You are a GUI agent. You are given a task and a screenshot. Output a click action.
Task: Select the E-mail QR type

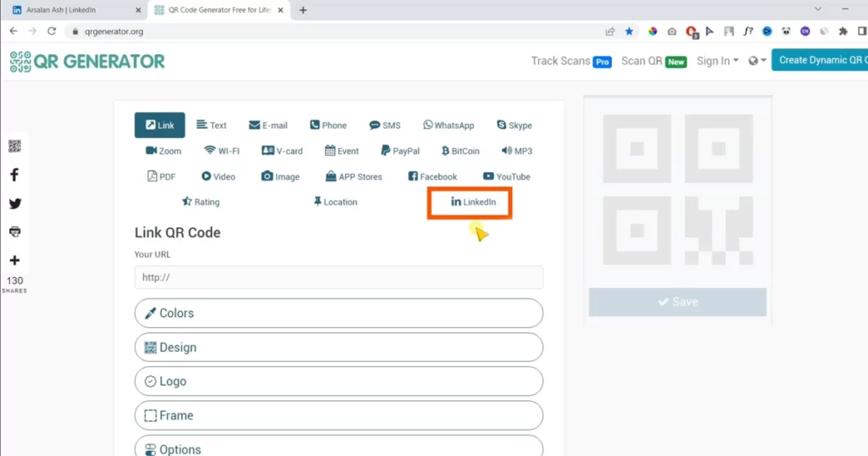[268, 125]
